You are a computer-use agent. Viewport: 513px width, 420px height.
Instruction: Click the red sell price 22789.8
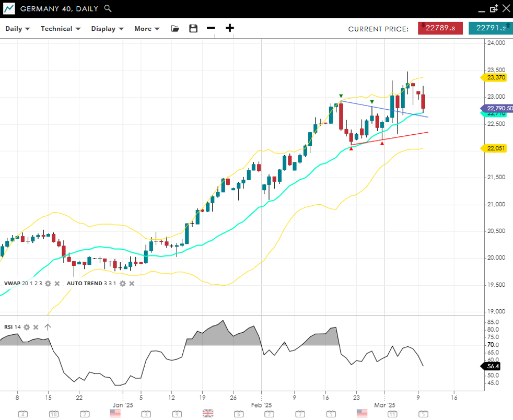tap(440, 28)
